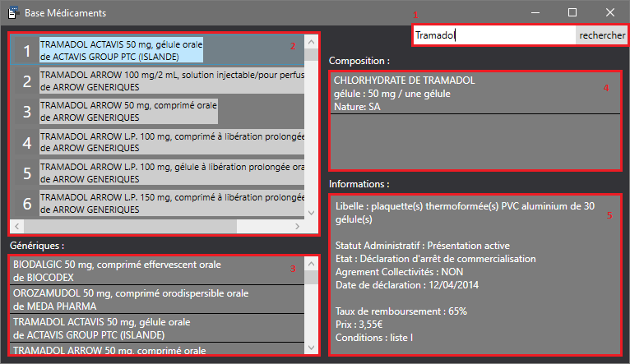Select TRAMADOL ACTAVIS 50 mg in Génériques list
The height and width of the screenshot is (364, 630).
(x=158, y=329)
